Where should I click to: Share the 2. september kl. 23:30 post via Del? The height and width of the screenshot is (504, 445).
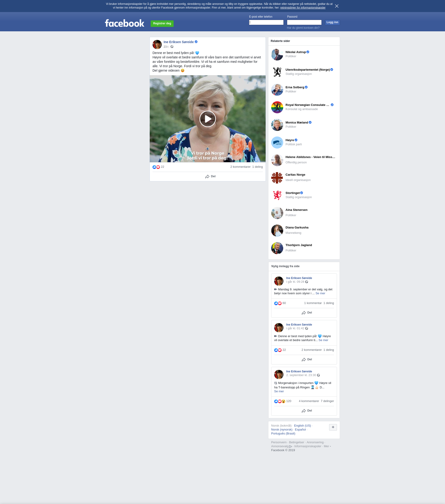tap(307, 411)
